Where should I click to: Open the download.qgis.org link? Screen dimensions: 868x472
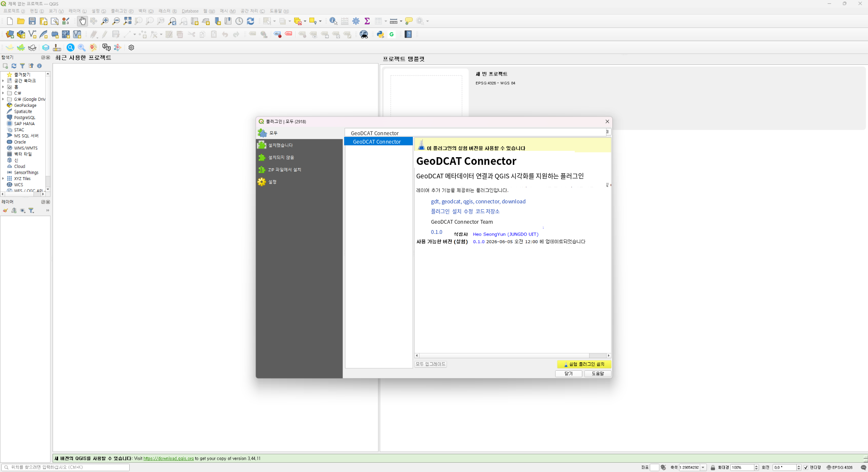pyautogui.click(x=168, y=458)
